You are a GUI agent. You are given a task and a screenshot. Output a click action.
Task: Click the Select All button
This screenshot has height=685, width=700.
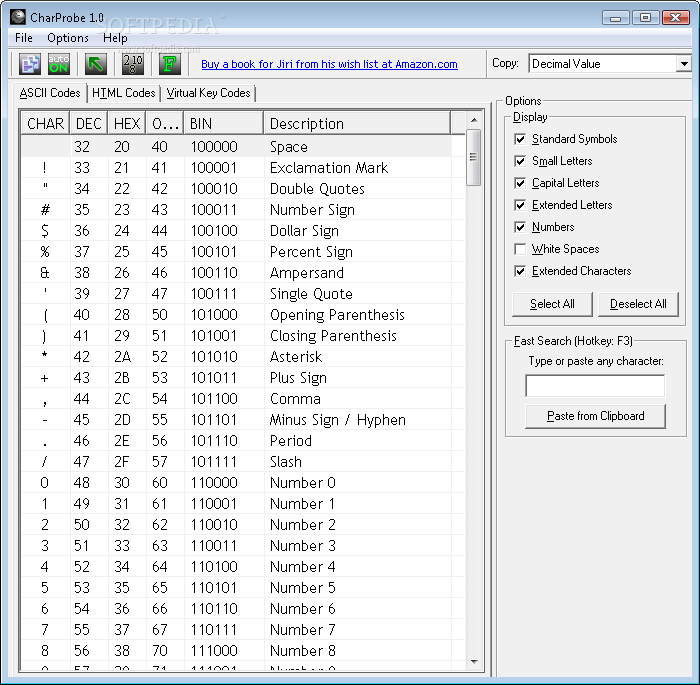click(x=552, y=304)
